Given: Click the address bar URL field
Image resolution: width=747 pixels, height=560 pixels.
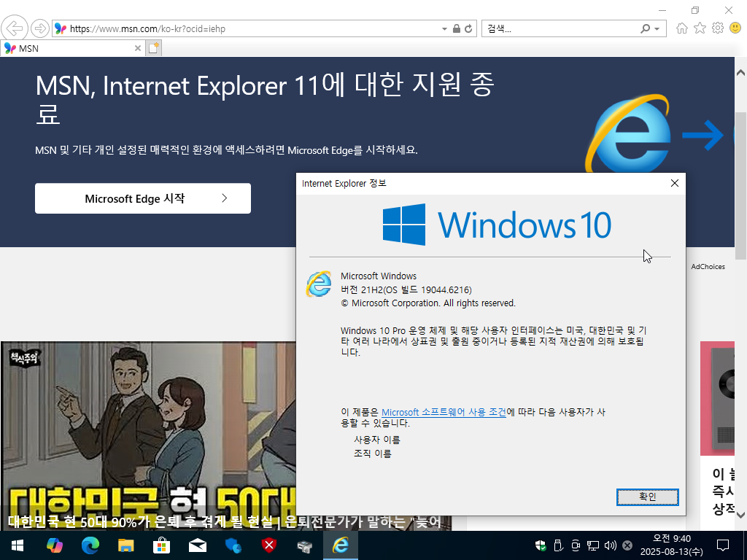Looking at the screenshot, I should pyautogui.click(x=252, y=28).
